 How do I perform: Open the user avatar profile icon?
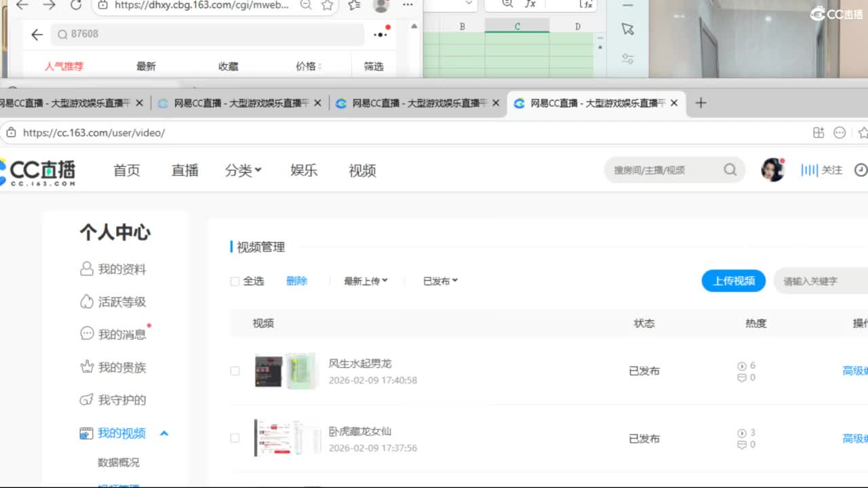[x=772, y=170]
